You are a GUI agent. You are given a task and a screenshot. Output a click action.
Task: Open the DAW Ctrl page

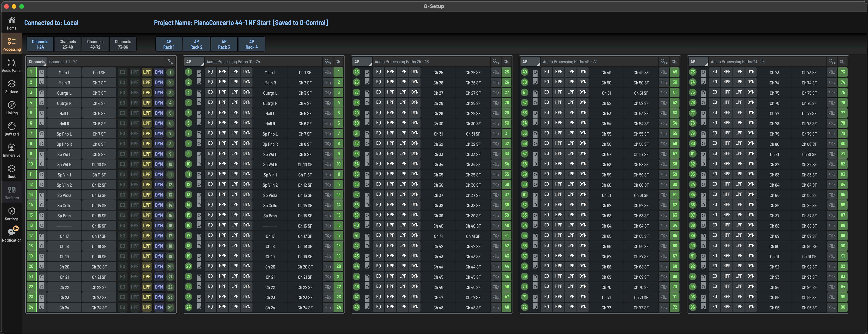(x=12, y=129)
